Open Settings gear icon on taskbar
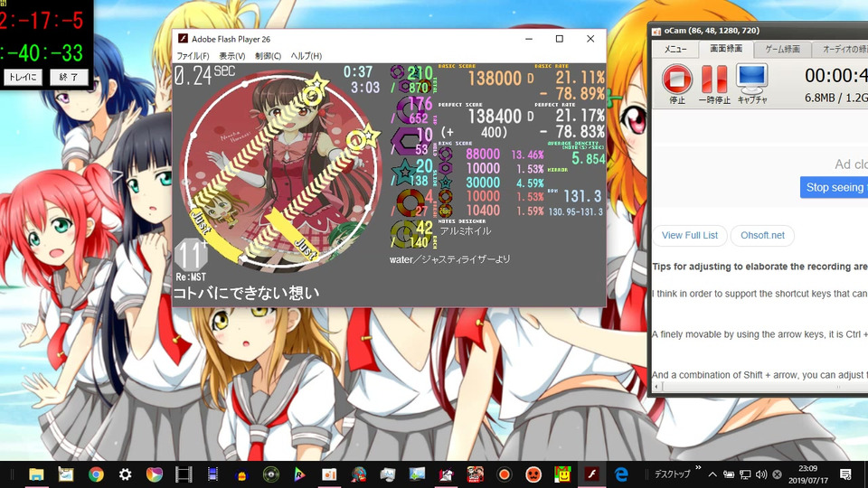 point(125,474)
